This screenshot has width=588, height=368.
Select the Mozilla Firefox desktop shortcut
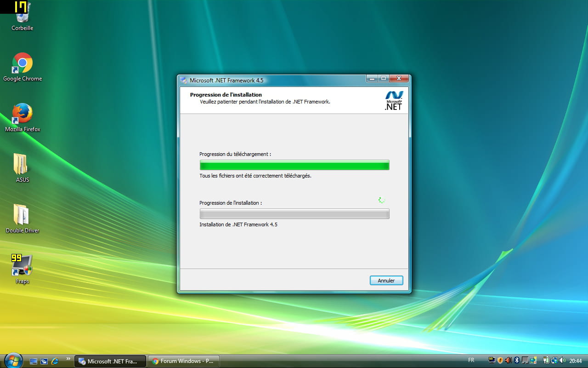(22, 114)
